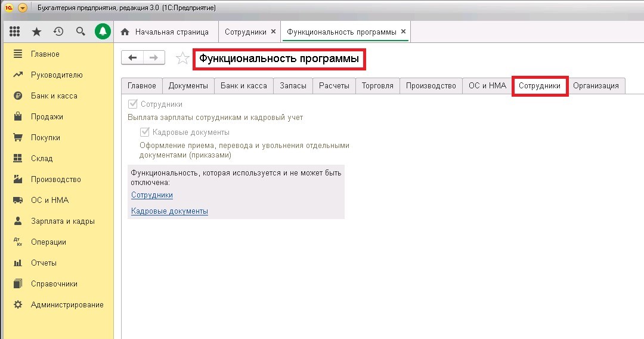
Task: Switch to Начальная страница tab
Action: coord(171,32)
